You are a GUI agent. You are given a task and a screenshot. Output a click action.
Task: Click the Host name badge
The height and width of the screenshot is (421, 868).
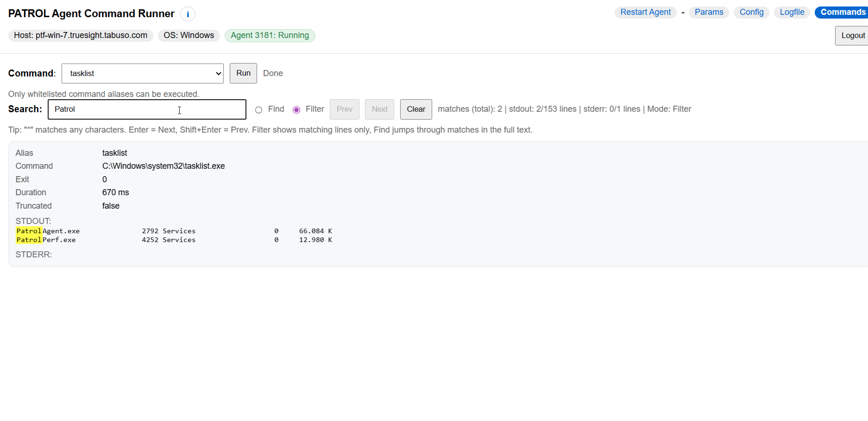(x=81, y=35)
